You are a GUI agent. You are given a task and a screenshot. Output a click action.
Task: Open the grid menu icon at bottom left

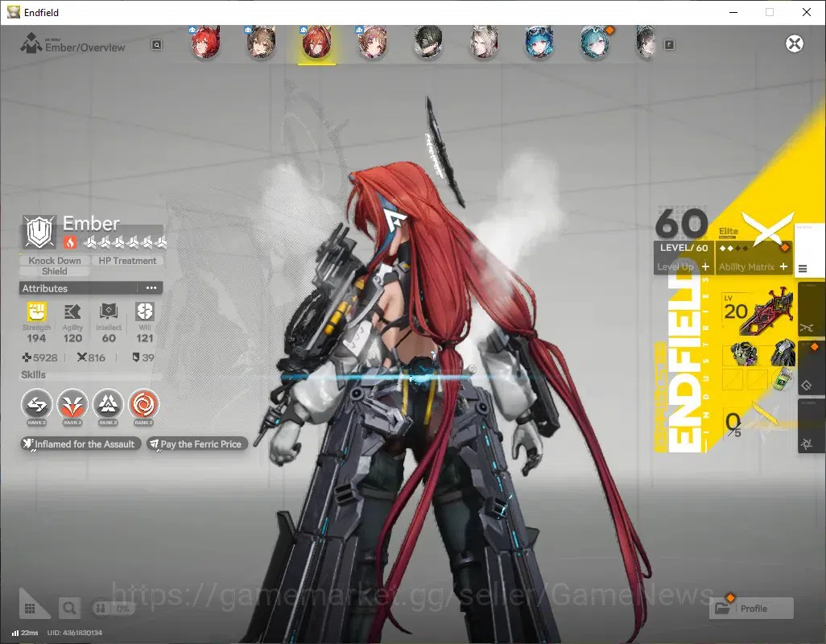[x=30, y=609]
